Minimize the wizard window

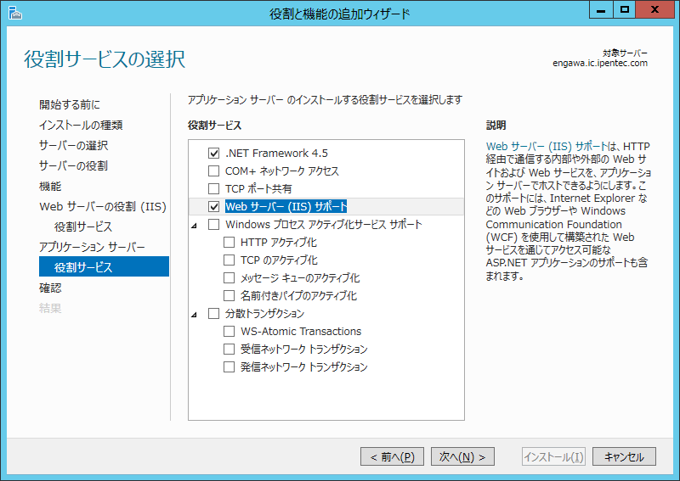point(601,10)
